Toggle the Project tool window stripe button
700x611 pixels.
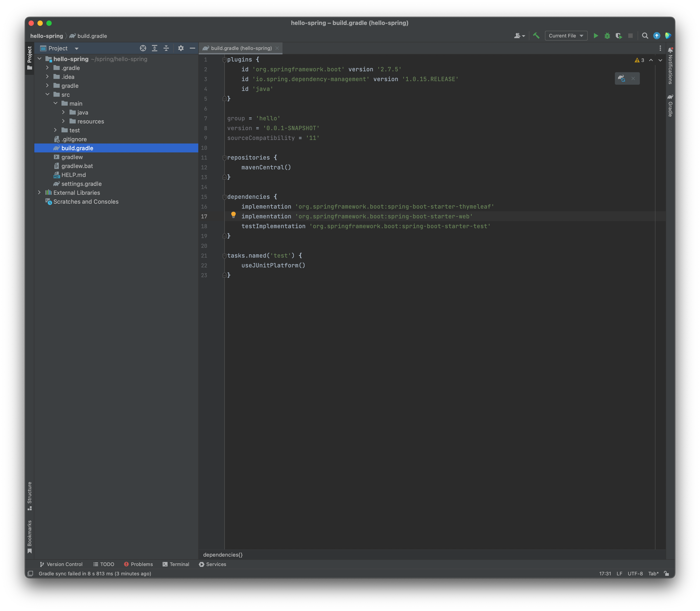[x=30, y=58]
